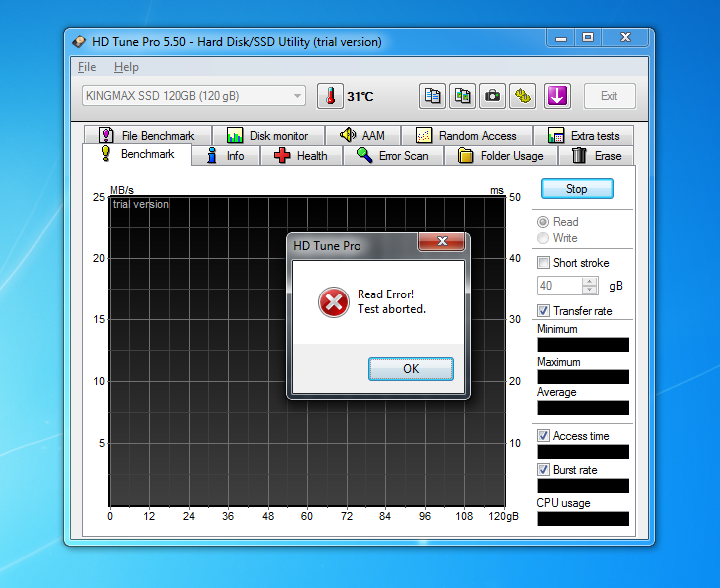Select the Write radio button
Screen dimensions: 720x588
(543, 238)
